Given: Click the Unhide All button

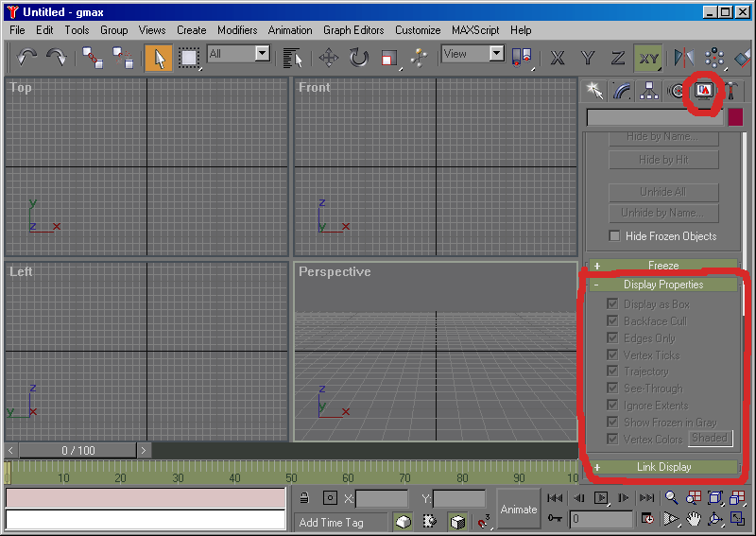Looking at the screenshot, I should (662, 192).
